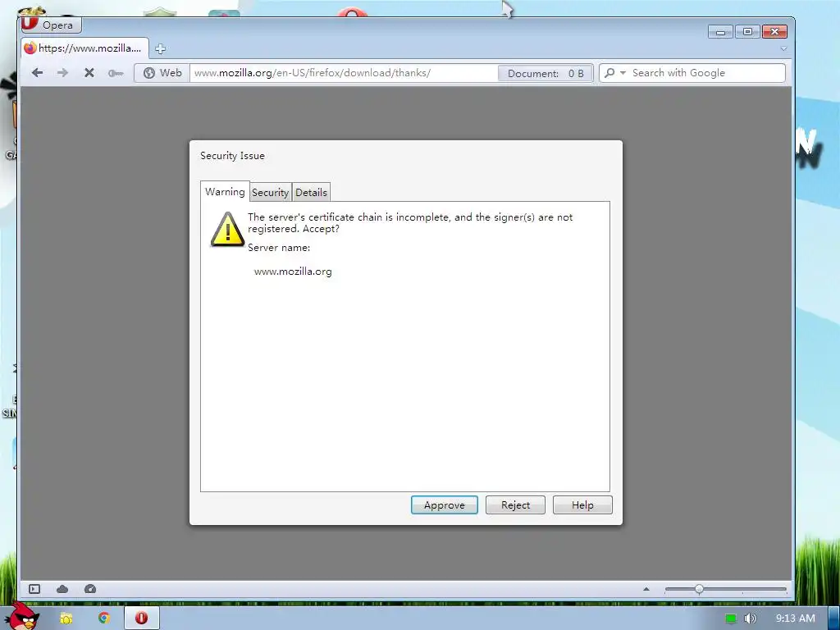840x630 pixels.
Task: Open file explorer from the taskbar
Action: (x=66, y=619)
